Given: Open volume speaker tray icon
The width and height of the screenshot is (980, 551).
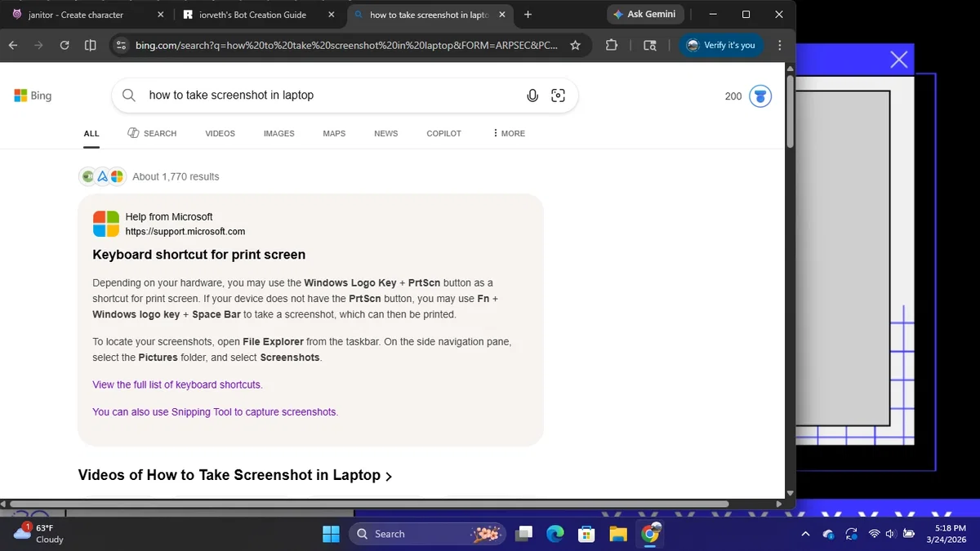Looking at the screenshot, I should pyautogui.click(x=890, y=534).
